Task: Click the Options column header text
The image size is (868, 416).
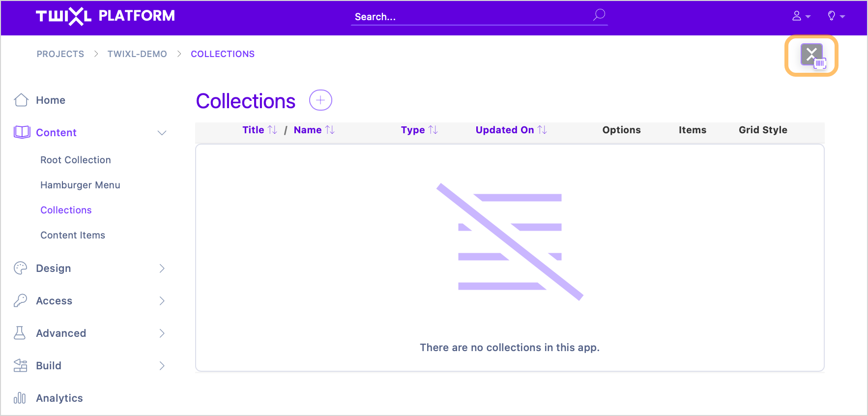Action: [622, 130]
